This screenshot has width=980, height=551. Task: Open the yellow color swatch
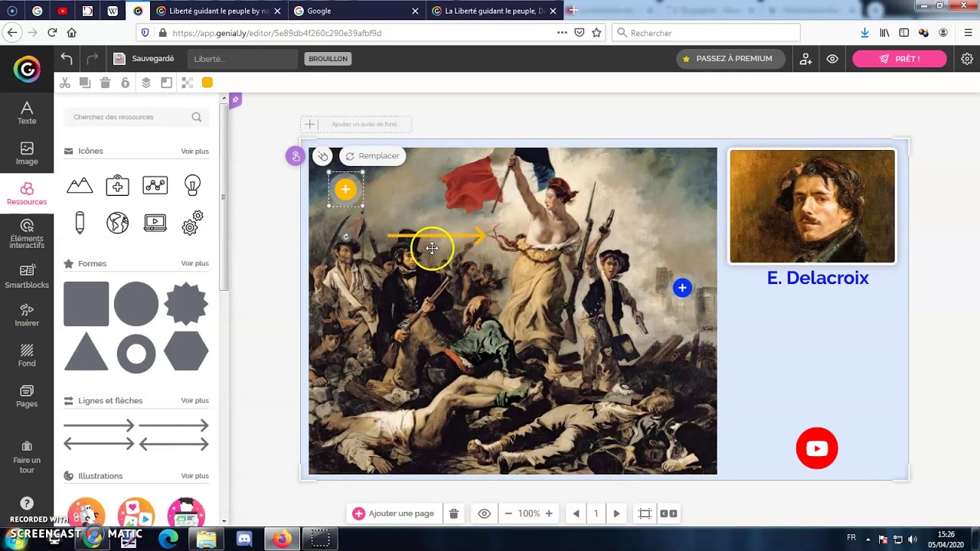(x=207, y=83)
